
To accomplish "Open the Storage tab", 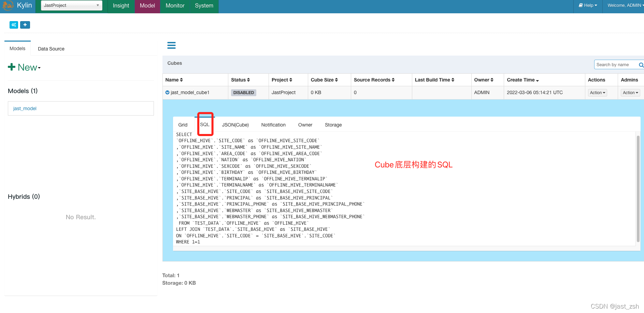I will [333, 125].
